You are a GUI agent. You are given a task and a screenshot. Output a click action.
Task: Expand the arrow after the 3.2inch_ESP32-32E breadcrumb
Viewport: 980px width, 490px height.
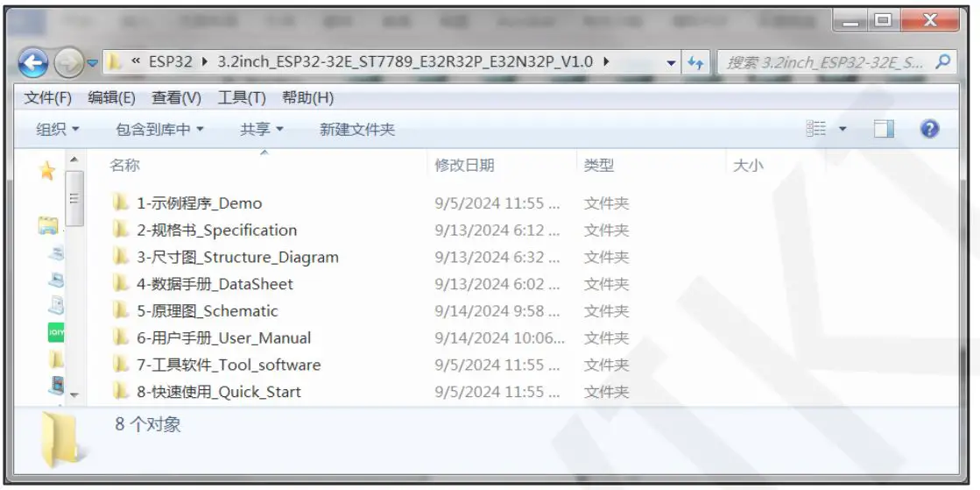coord(605,62)
